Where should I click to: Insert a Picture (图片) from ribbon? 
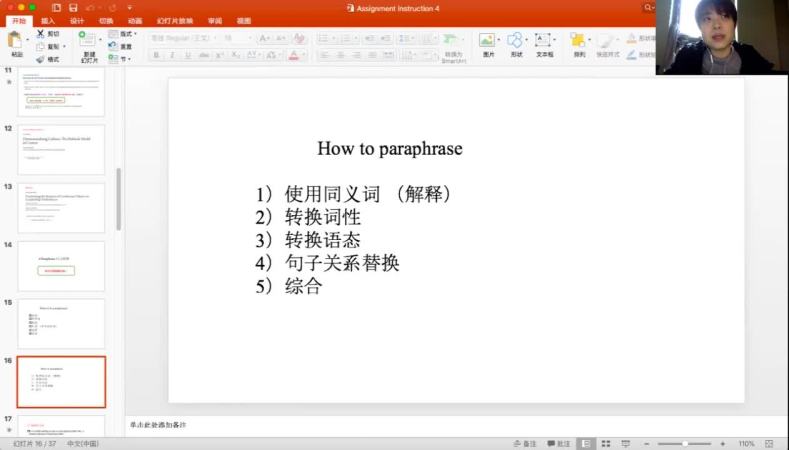[x=487, y=40]
